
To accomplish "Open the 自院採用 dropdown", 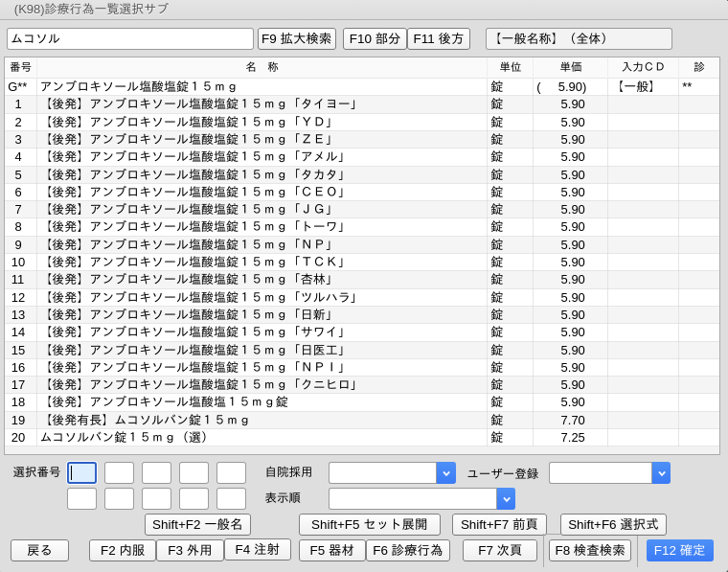I will point(445,473).
